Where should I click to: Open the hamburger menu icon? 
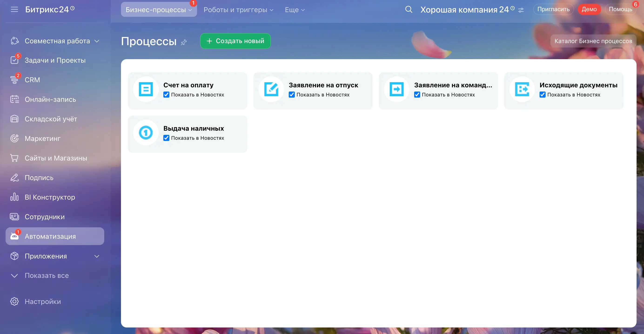click(14, 10)
